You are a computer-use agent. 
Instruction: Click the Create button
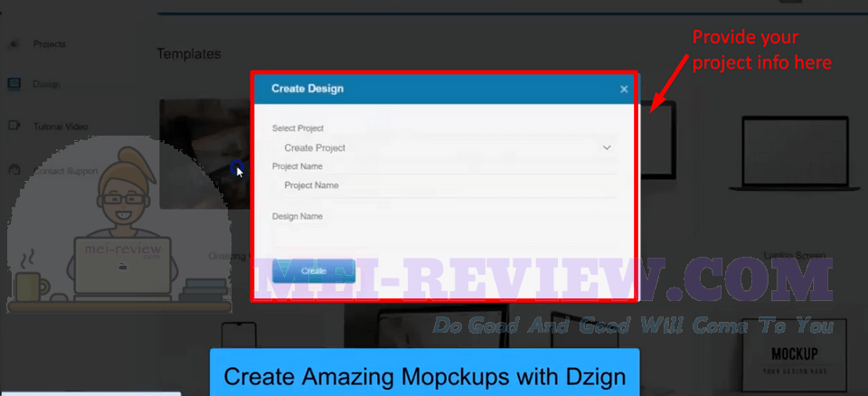coord(314,271)
